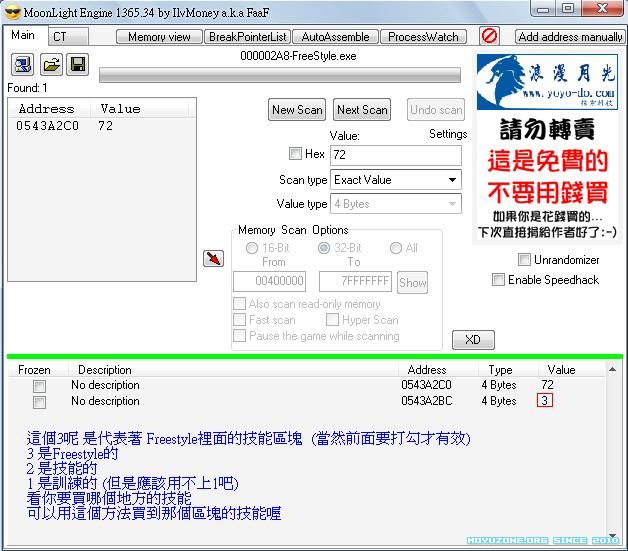Screen dimensions: 628x551
Task: Click the select process computer icon
Action: (22, 65)
